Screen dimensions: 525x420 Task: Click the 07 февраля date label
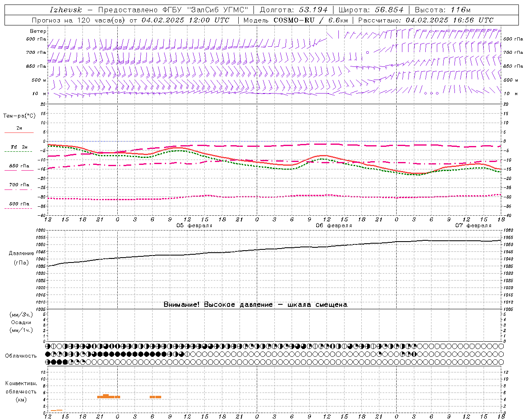pyautogui.click(x=473, y=226)
